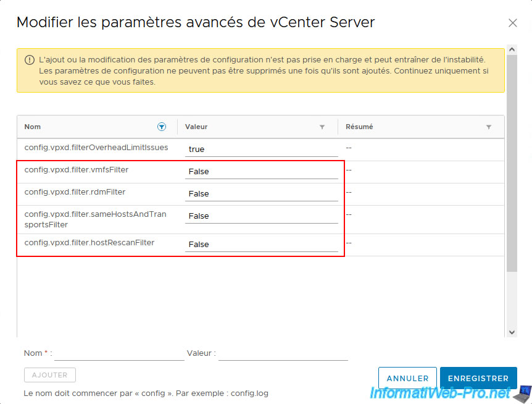Click the hint text about config.log
The height and width of the screenshot is (404, 532).
[146, 393]
